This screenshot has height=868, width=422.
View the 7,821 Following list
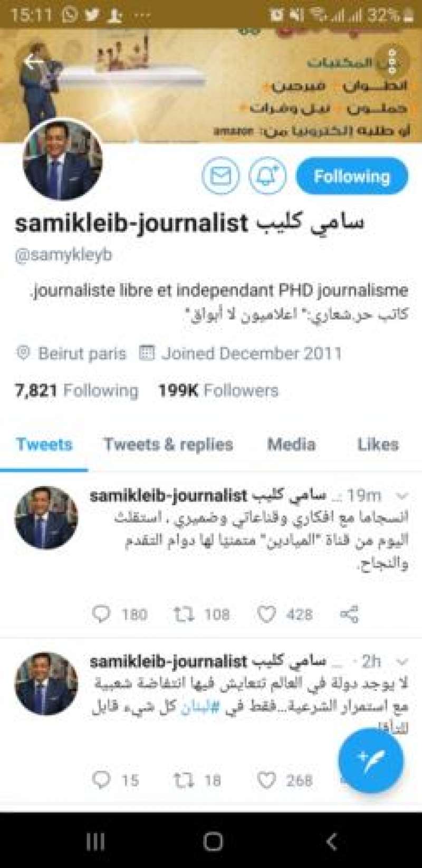(x=76, y=390)
